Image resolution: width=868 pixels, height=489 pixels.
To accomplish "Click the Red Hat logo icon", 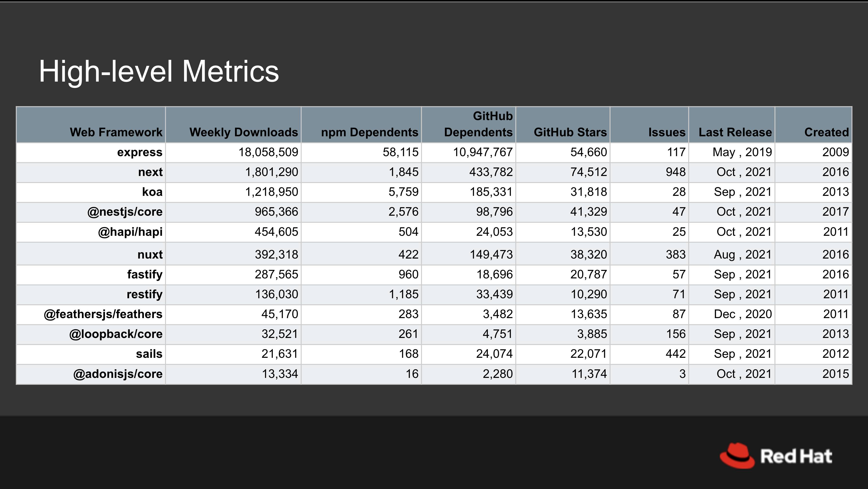I will coord(737,456).
